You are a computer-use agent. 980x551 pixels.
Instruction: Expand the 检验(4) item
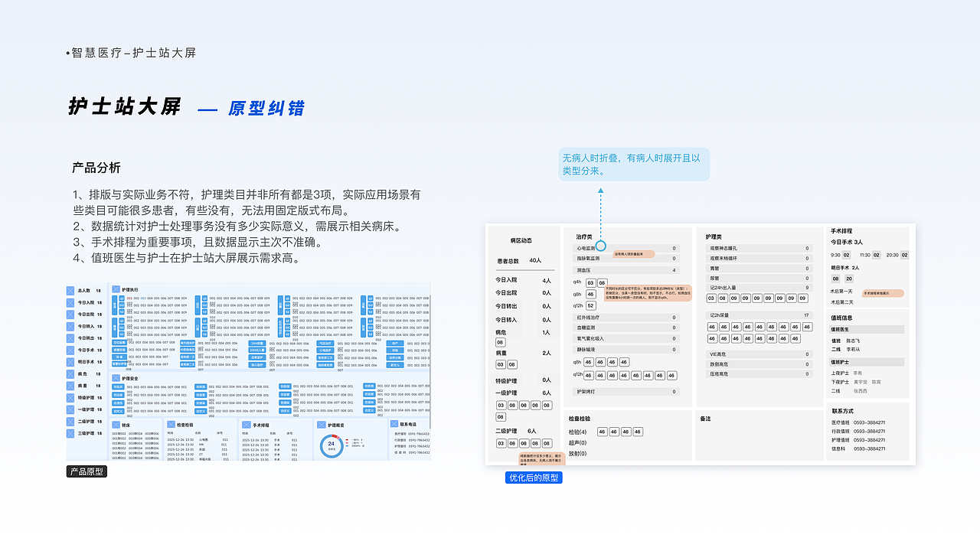(x=577, y=432)
